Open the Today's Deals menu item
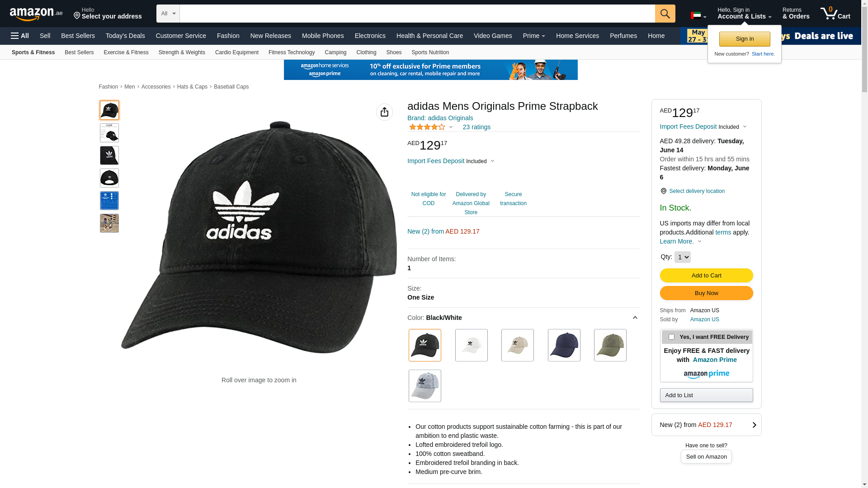Image resolution: width=868 pixels, height=488 pixels. pos(125,36)
